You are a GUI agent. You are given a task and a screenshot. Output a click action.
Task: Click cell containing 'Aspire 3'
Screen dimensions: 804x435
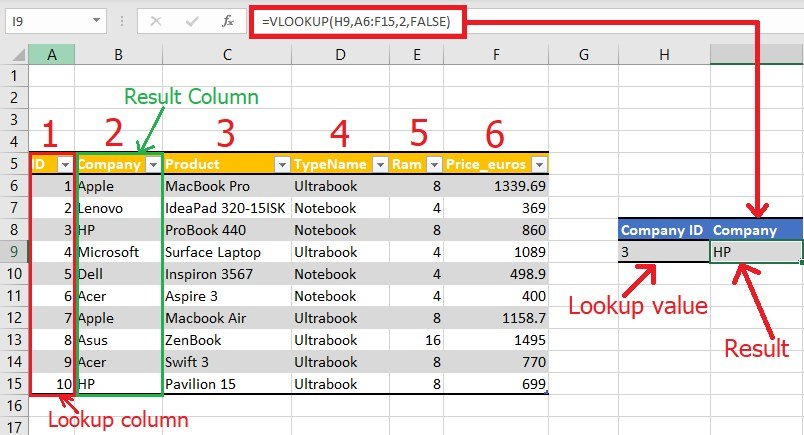pos(227,296)
